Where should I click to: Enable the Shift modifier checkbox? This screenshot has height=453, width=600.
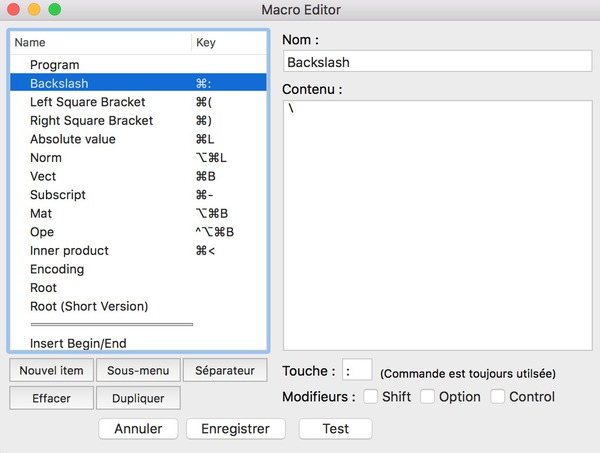pos(370,396)
